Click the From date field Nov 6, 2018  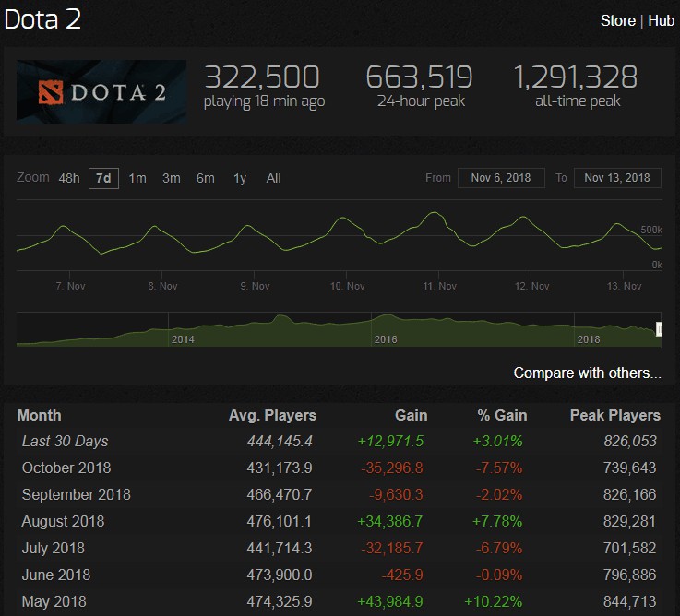point(501,178)
